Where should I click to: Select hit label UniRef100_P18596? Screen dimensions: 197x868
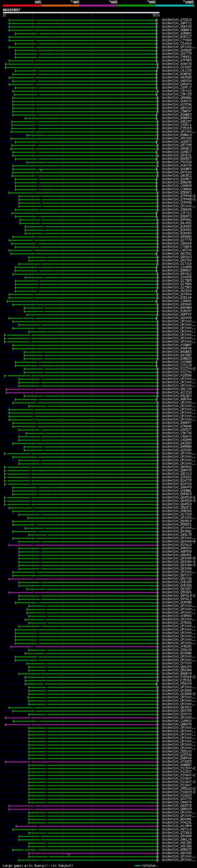pos(177,375)
